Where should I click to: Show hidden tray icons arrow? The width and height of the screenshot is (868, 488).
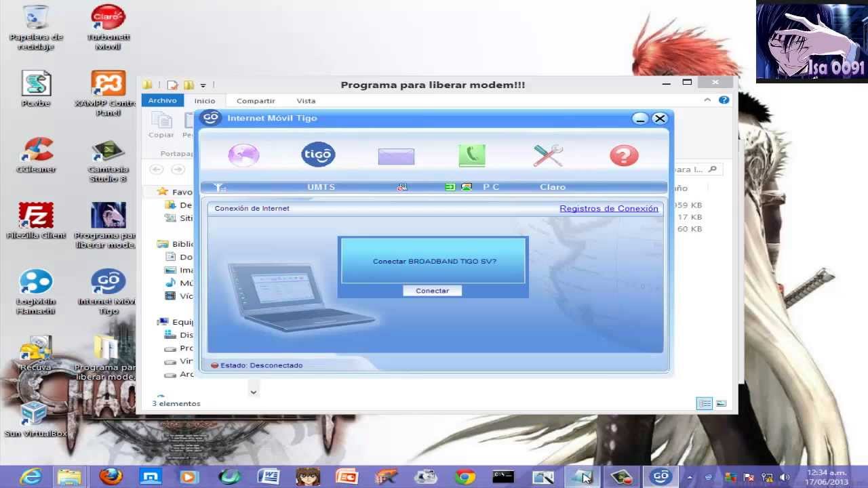coord(690,477)
